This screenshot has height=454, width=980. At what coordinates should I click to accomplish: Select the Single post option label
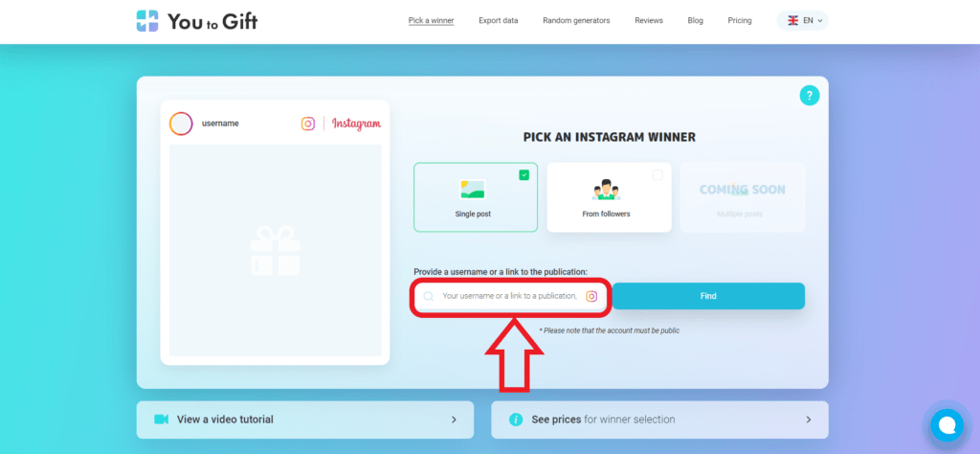[473, 214]
